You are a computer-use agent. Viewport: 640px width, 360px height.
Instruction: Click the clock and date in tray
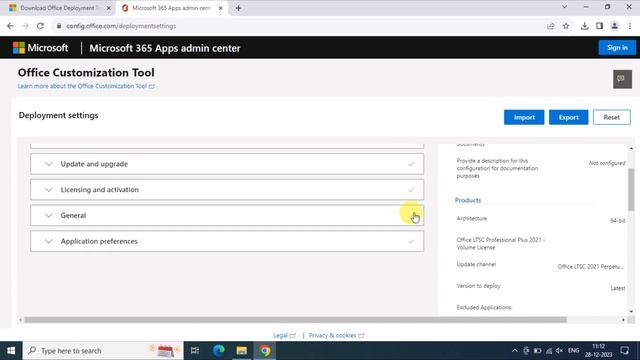click(598, 351)
